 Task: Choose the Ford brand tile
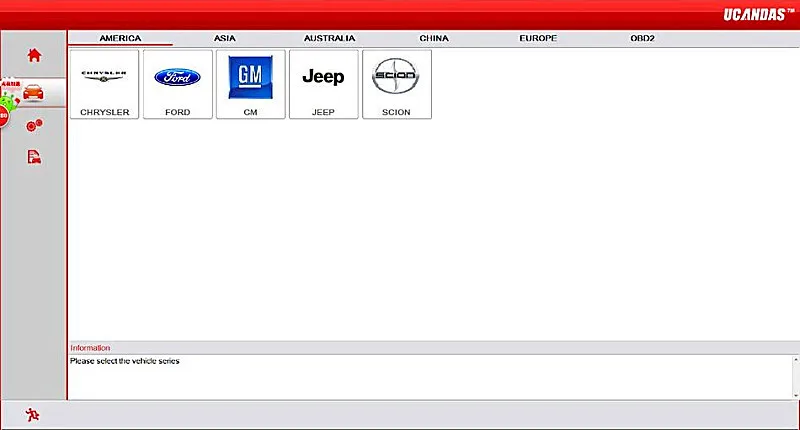[x=178, y=84]
